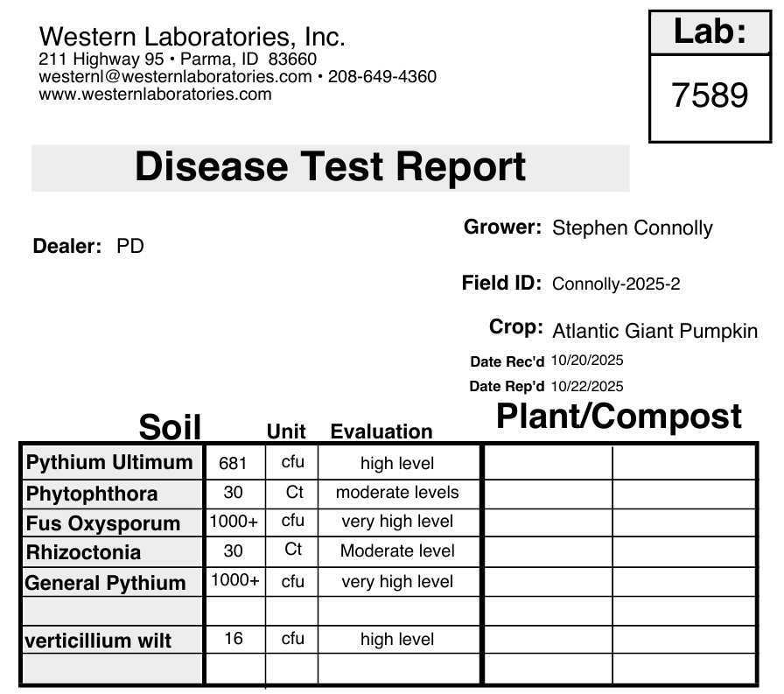Click the grower name Stephen Connolly

point(633,228)
